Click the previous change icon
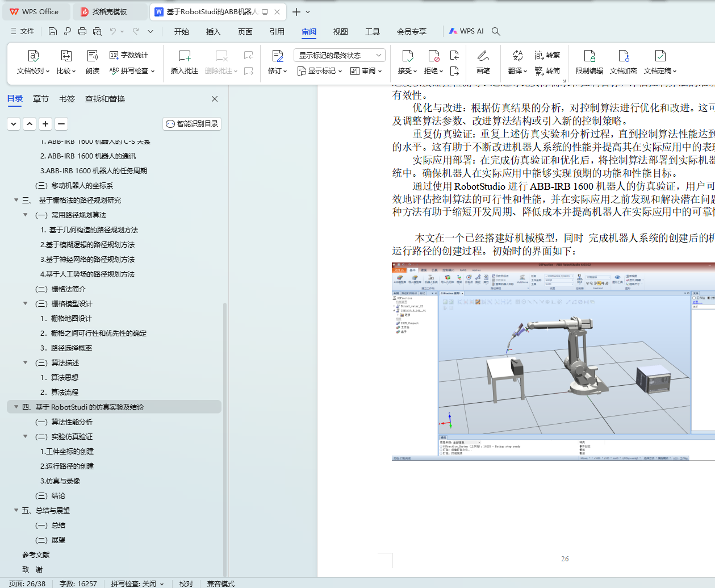Screen dimensions: 715x588 tap(454, 55)
